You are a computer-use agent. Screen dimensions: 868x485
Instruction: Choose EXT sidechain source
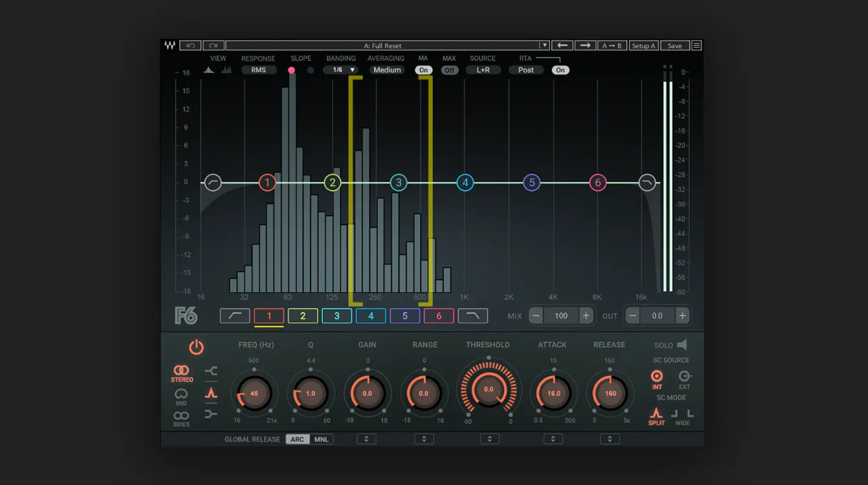(685, 380)
